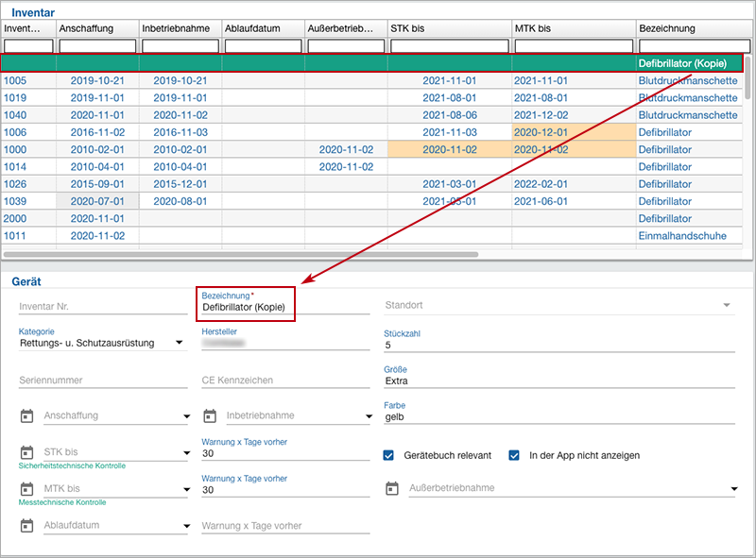Click the MTK bis column filter field
Screen dimensions: 756x558
575,45
